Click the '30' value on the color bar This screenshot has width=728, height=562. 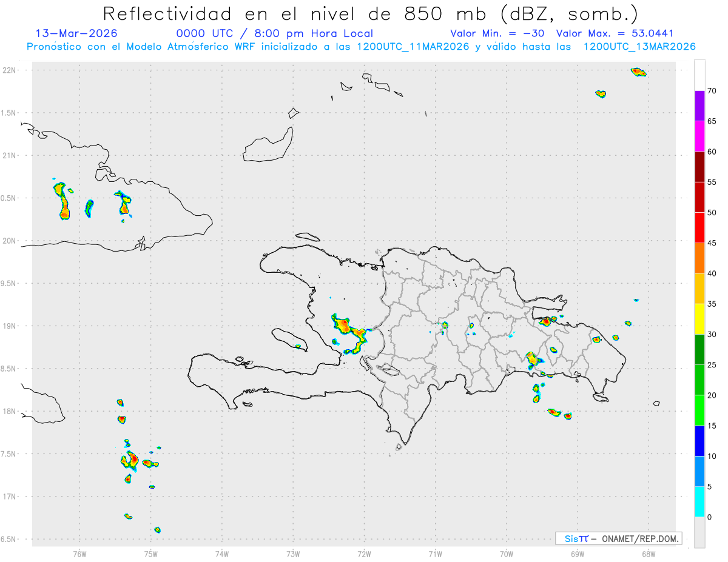pos(712,335)
